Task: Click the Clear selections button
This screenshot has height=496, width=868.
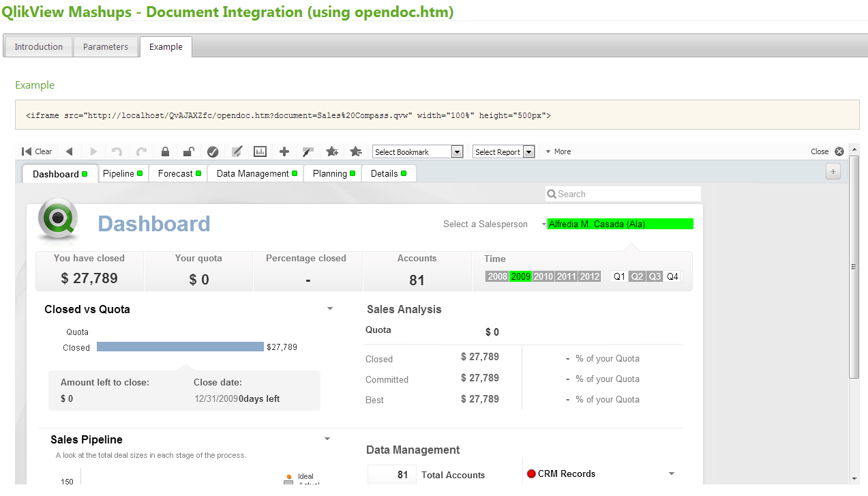Action: (37, 151)
